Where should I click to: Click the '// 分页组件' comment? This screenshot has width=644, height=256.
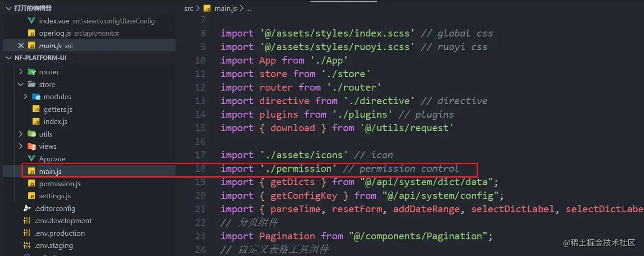tap(250, 223)
